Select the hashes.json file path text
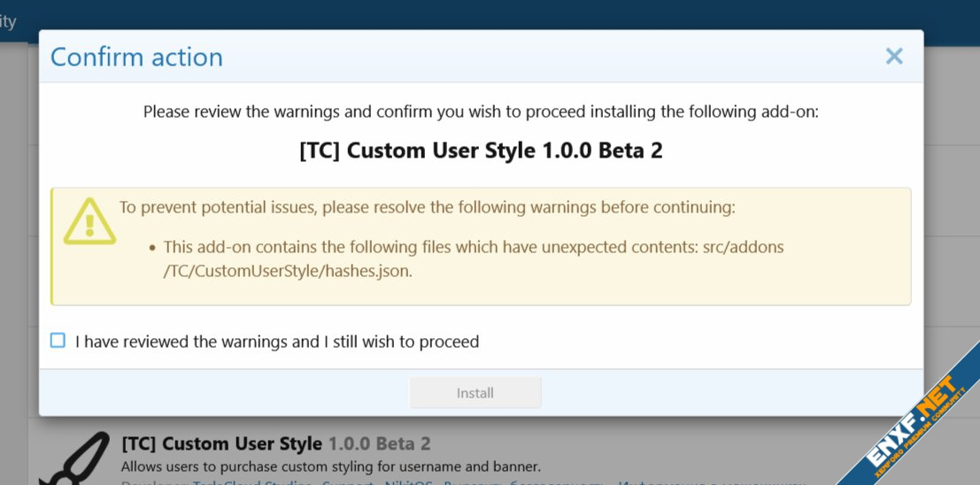 (288, 272)
